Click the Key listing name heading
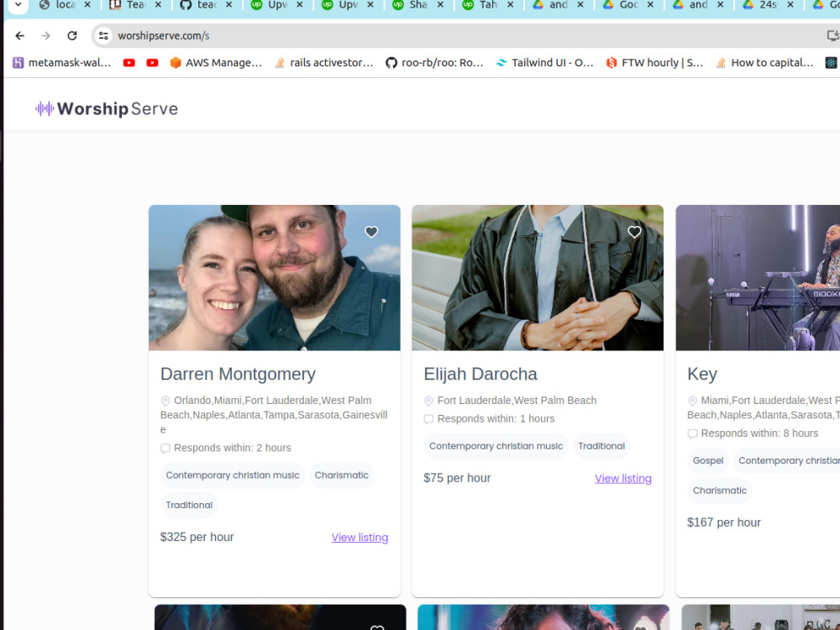Screen dimensions: 840x630 tap(702, 374)
